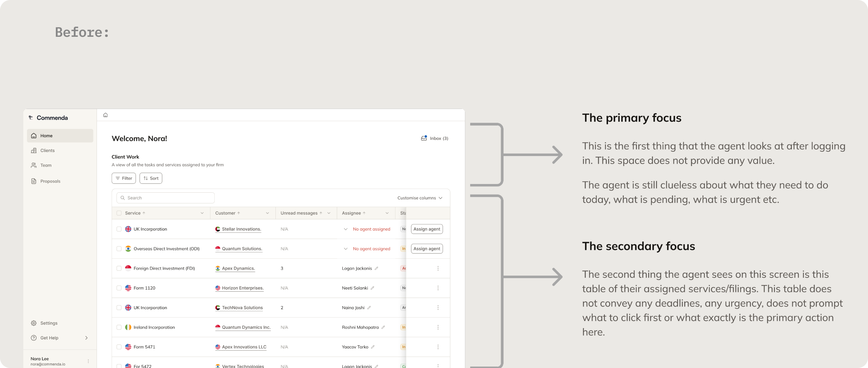Click UK flag icon in first UK Incorporation row
Image resolution: width=868 pixels, height=368 pixels.
pos(128,229)
